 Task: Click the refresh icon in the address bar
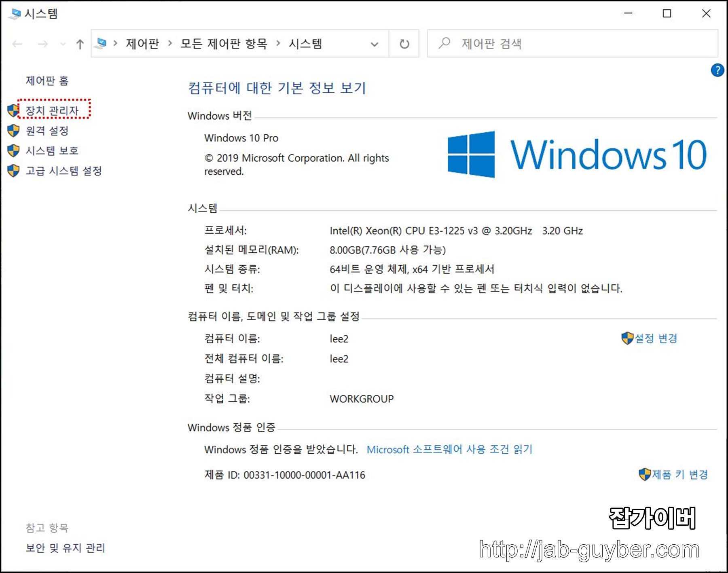click(404, 44)
